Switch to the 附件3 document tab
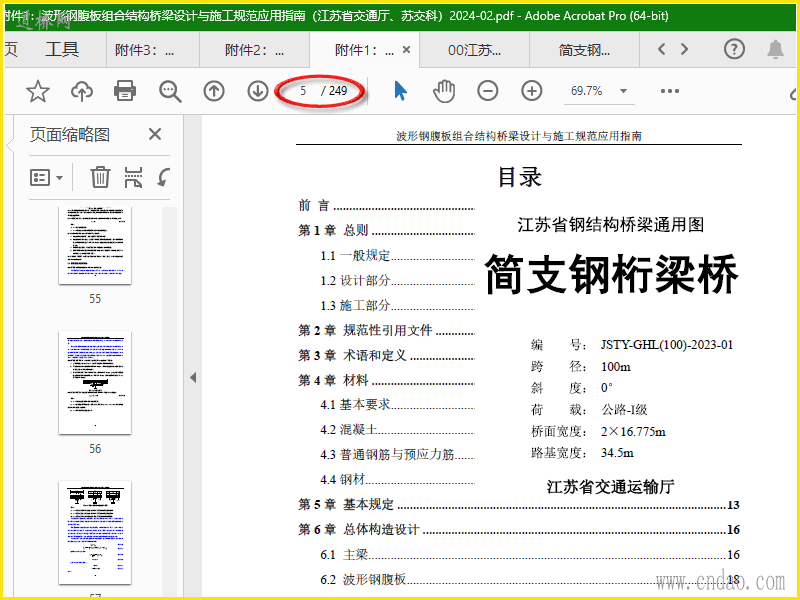The height and width of the screenshot is (600, 800). coord(153,50)
